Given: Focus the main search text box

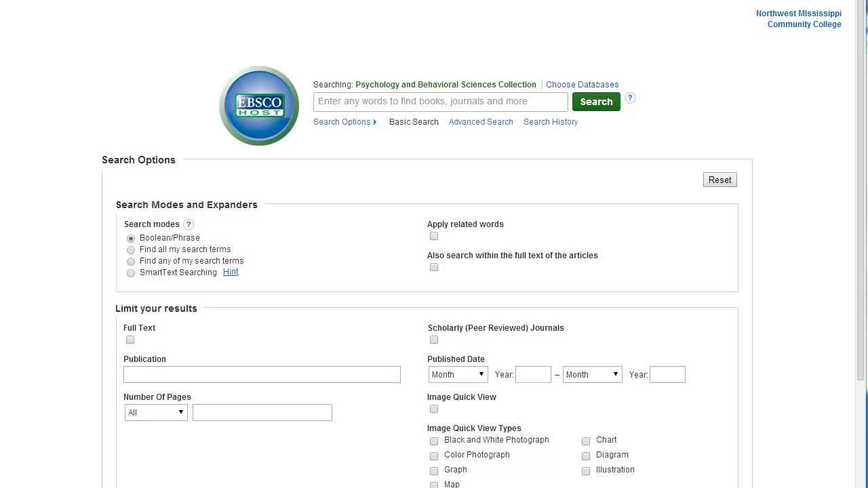Looking at the screenshot, I should click(x=441, y=102).
